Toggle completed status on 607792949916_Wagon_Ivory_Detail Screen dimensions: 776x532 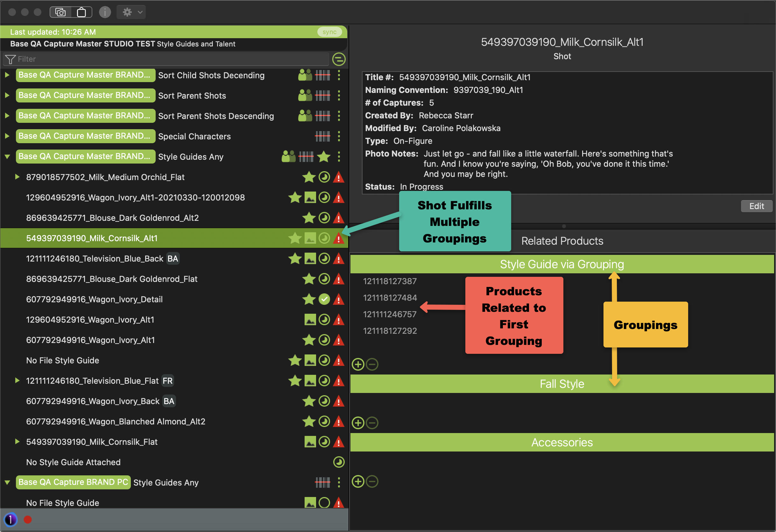[x=324, y=299]
